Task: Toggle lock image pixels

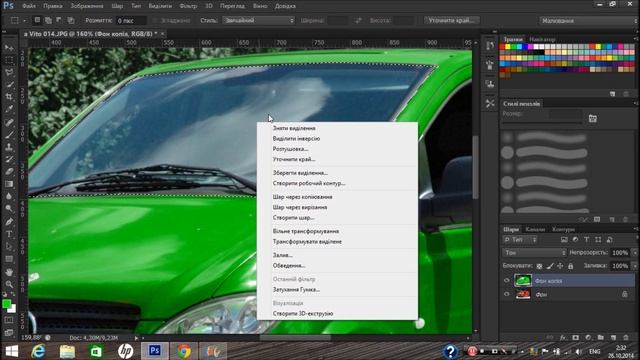Action: coord(550,266)
